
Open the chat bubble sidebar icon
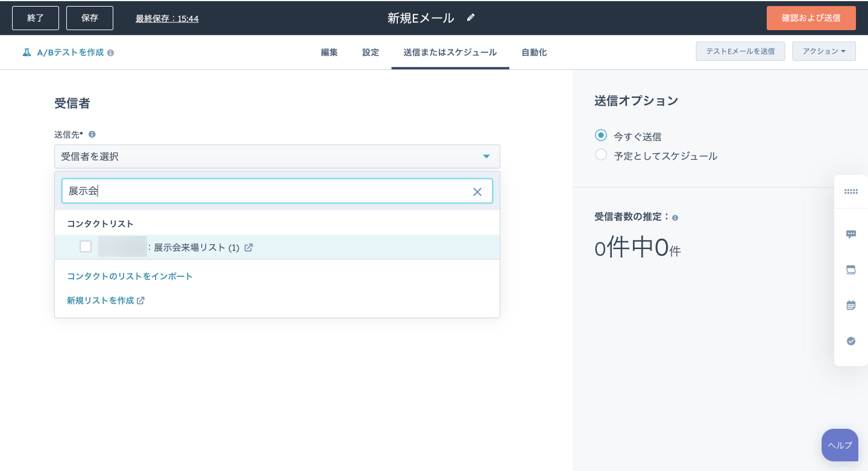851,234
